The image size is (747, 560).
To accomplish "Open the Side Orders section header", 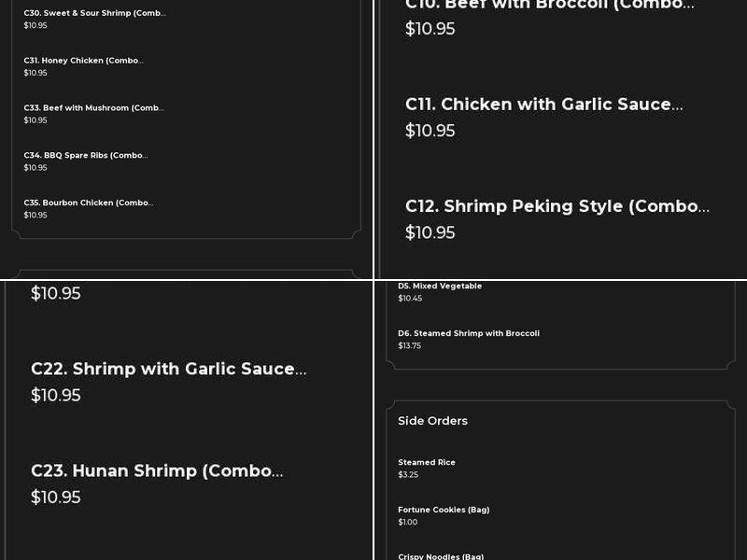I will 432,421.
